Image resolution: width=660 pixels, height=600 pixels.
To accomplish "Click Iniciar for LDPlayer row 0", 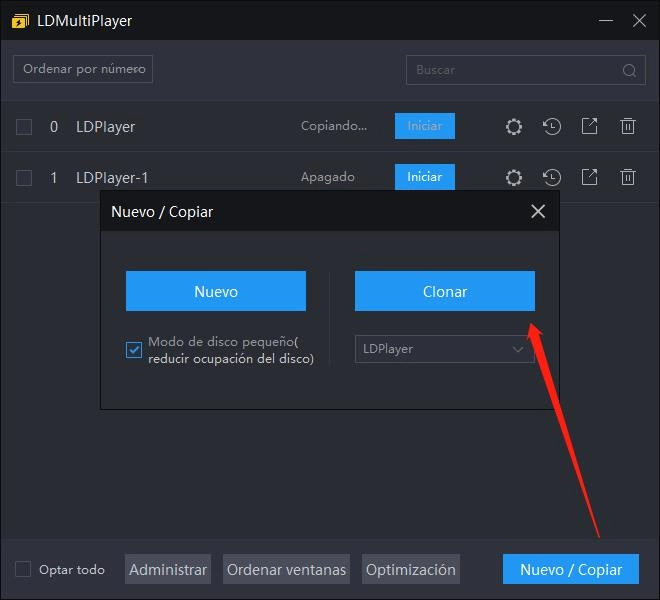I will coord(425,126).
